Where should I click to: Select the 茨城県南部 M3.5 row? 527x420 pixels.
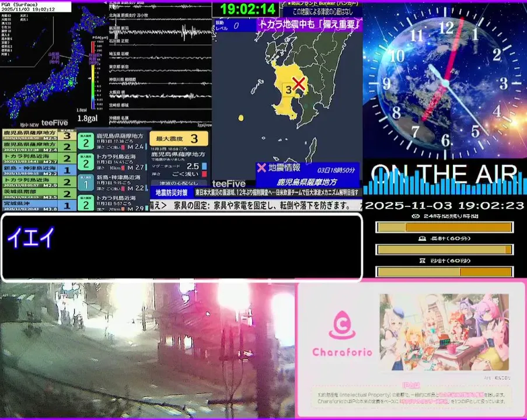pos(39,194)
